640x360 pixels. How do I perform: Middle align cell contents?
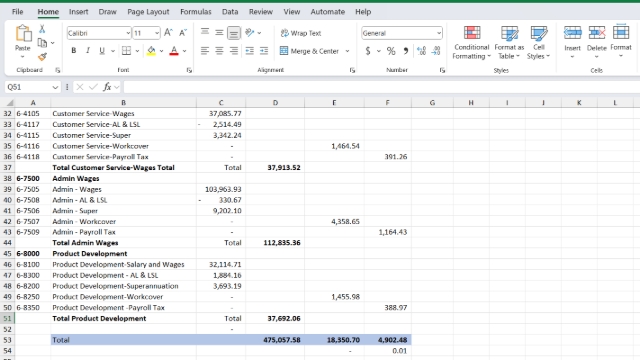219,33
